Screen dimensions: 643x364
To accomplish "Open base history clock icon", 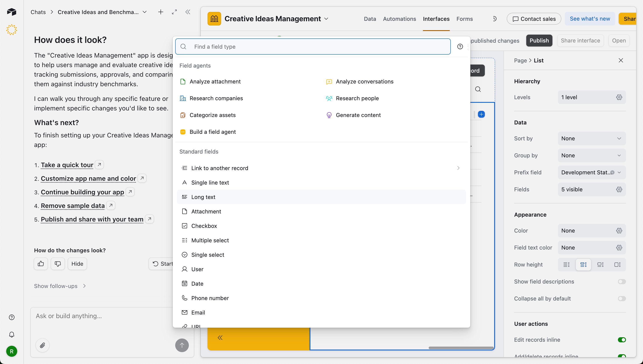I will point(494,19).
